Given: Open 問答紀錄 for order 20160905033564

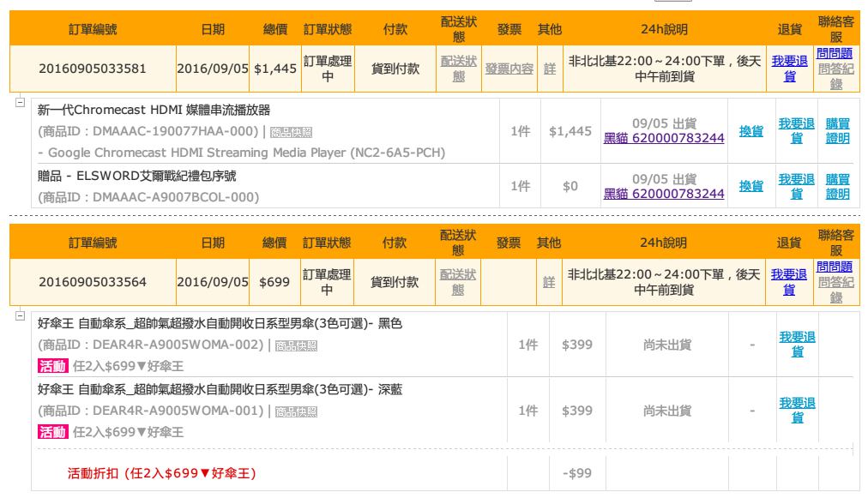Looking at the screenshot, I should click(835, 290).
